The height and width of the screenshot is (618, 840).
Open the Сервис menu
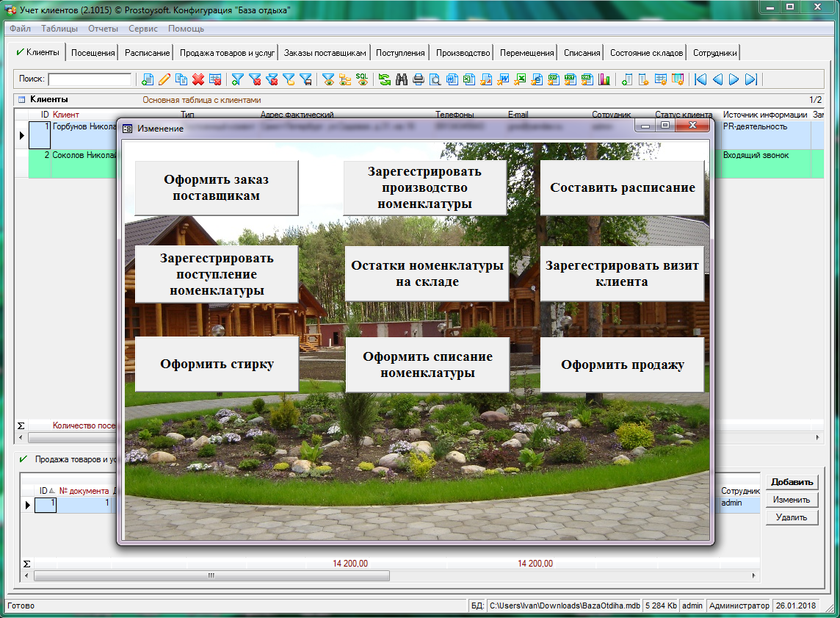point(142,29)
